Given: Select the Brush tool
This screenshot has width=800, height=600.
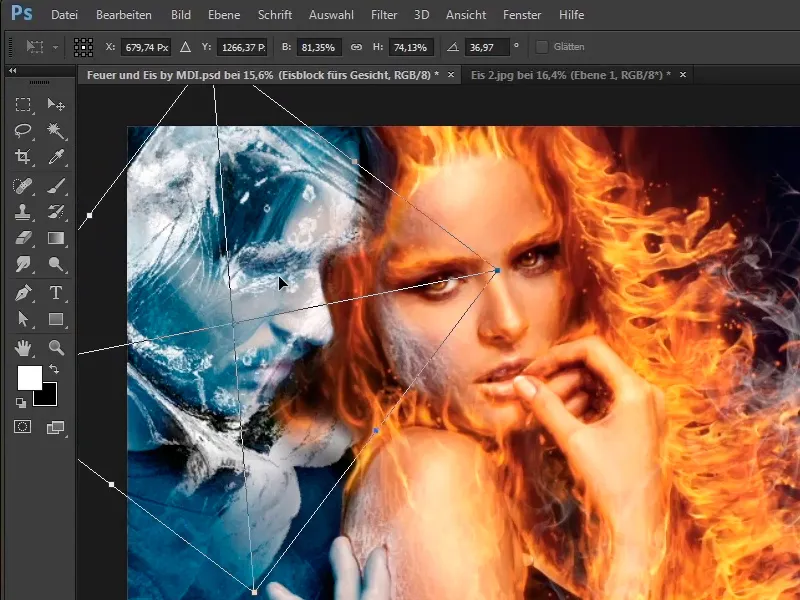Looking at the screenshot, I should (56, 186).
